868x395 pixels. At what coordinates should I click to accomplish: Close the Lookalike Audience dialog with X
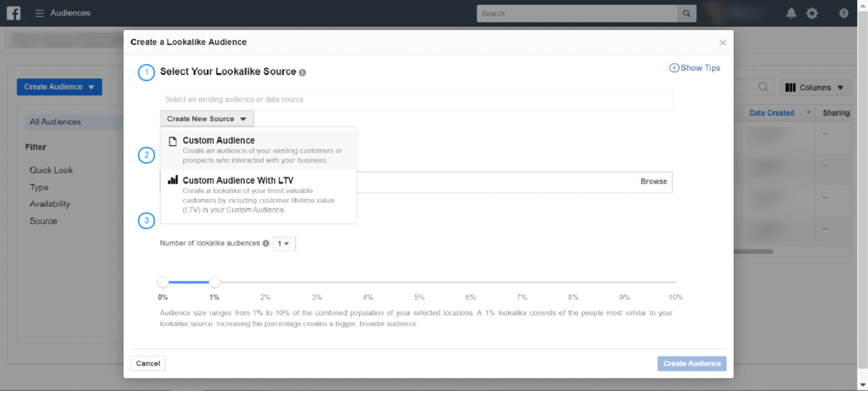pos(723,43)
